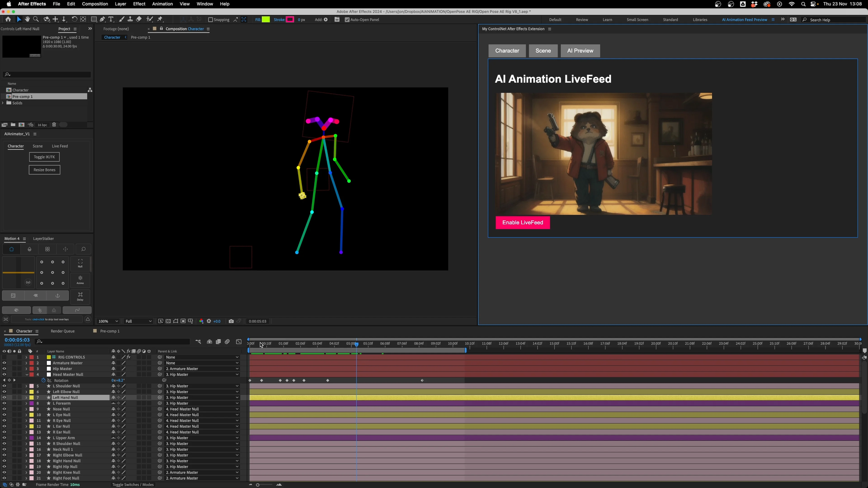Screen dimensions: 868x488
Task: Open the Animation menu
Action: coord(162,4)
